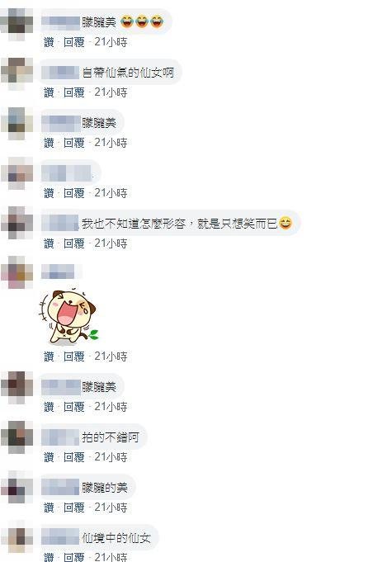Like the 朦朧的美 comment

click(49, 508)
